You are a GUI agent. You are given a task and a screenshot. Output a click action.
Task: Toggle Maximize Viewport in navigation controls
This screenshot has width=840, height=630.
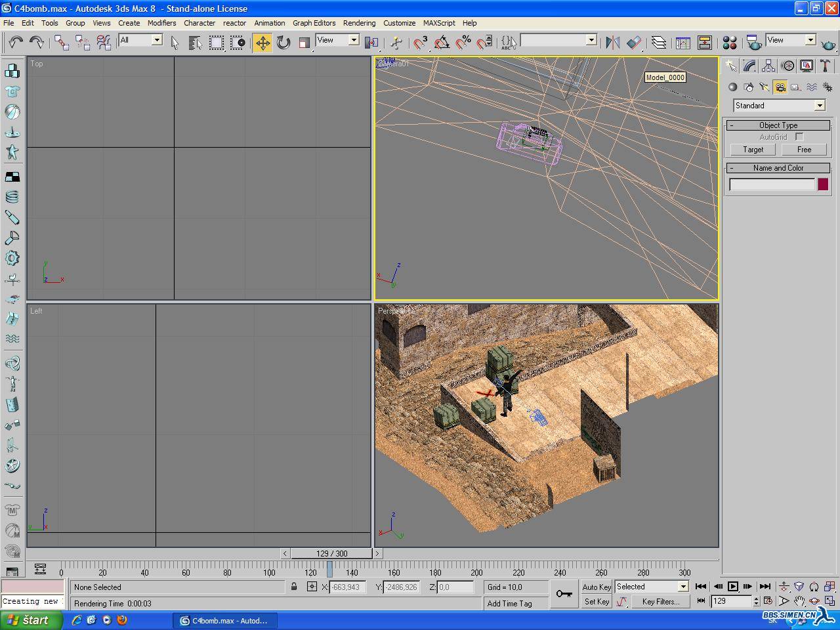[829, 600]
